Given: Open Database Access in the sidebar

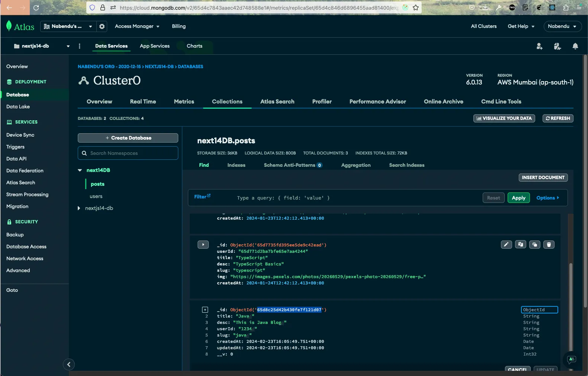Looking at the screenshot, I should point(26,247).
